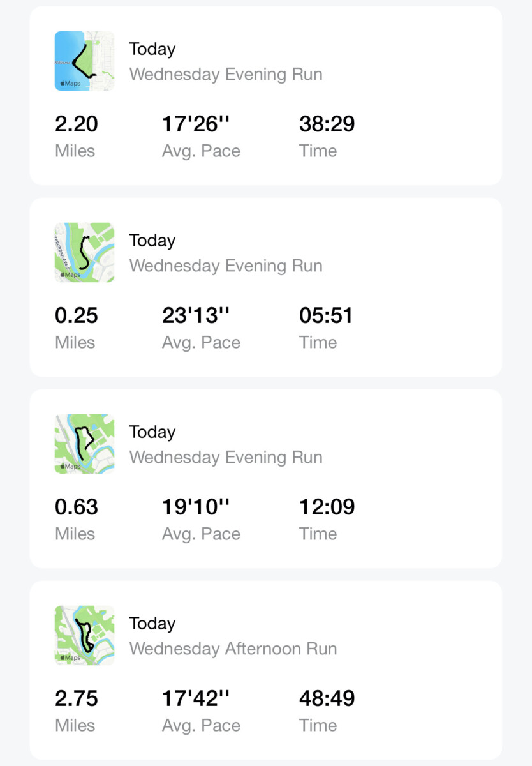Tap Apple Maps logo on first run map
This screenshot has height=766, width=532.
[70, 84]
